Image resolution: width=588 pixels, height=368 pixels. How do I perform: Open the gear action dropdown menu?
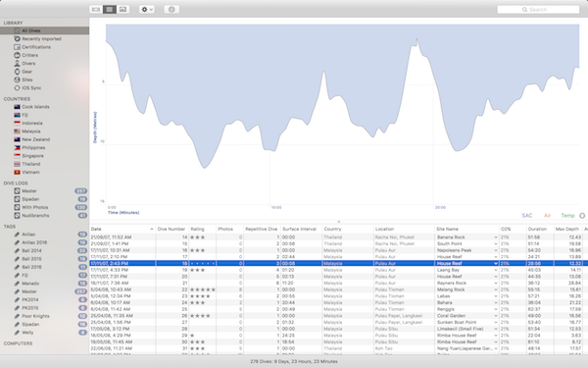pyautogui.click(x=147, y=10)
